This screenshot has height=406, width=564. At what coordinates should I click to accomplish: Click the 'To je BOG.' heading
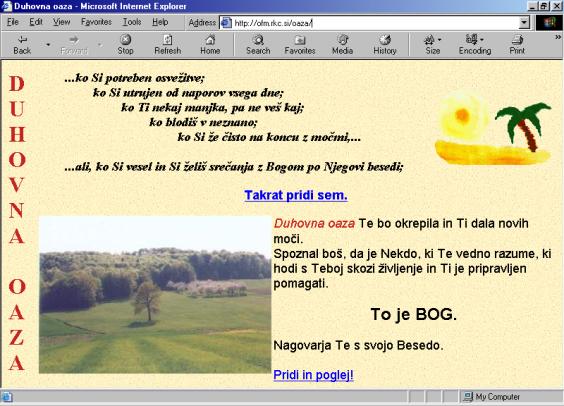(x=414, y=314)
